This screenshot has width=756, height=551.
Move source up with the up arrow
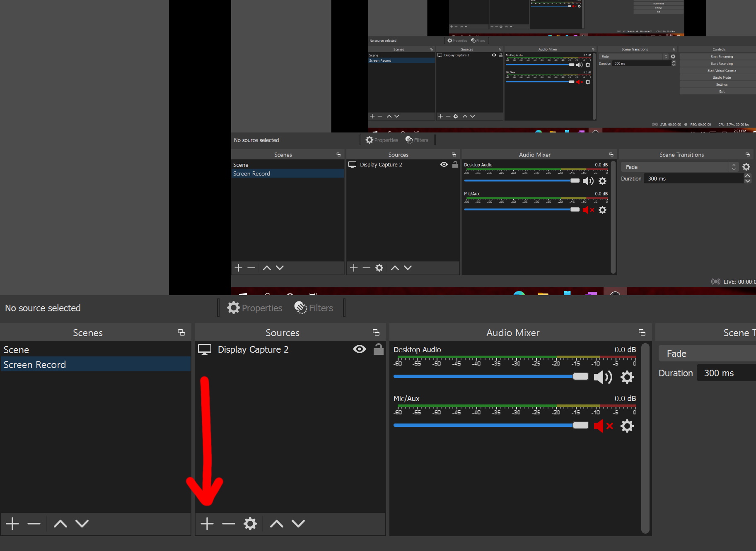pyautogui.click(x=276, y=523)
